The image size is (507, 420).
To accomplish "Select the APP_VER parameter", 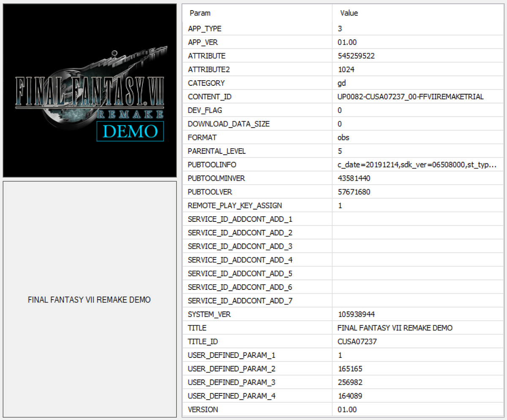I will tap(203, 42).
